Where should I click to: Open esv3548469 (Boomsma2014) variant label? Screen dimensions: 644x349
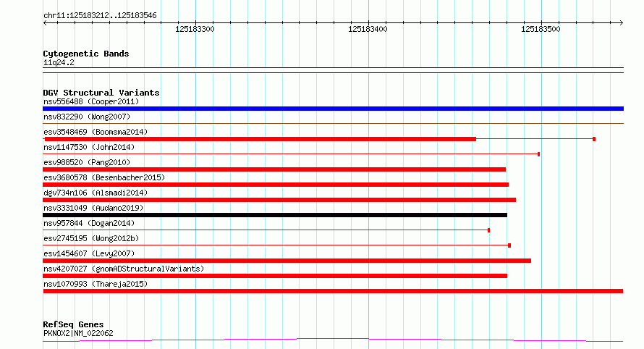coord(96,132)
